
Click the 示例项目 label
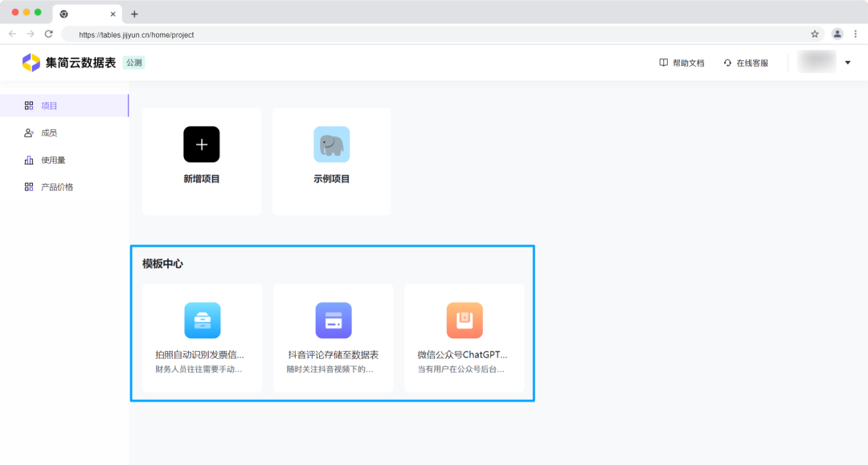point(332,178)
